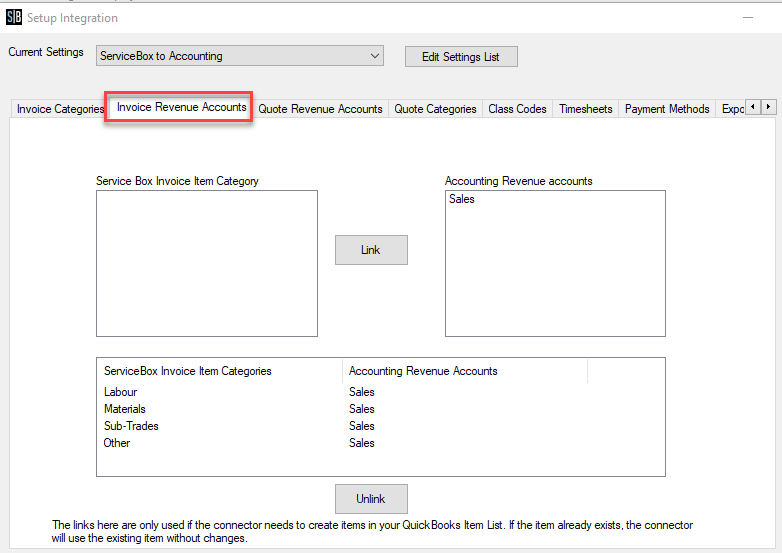This screenshot has width=782, height=553.
Task: Click Sales value in the Other row
Action: [x=362, y=443]
